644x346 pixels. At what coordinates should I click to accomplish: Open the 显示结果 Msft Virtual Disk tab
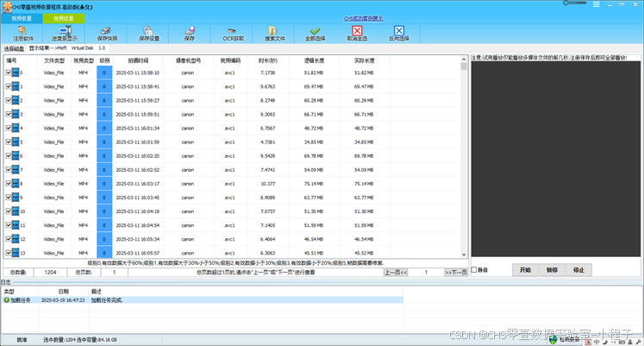click(x=67, y=48)
